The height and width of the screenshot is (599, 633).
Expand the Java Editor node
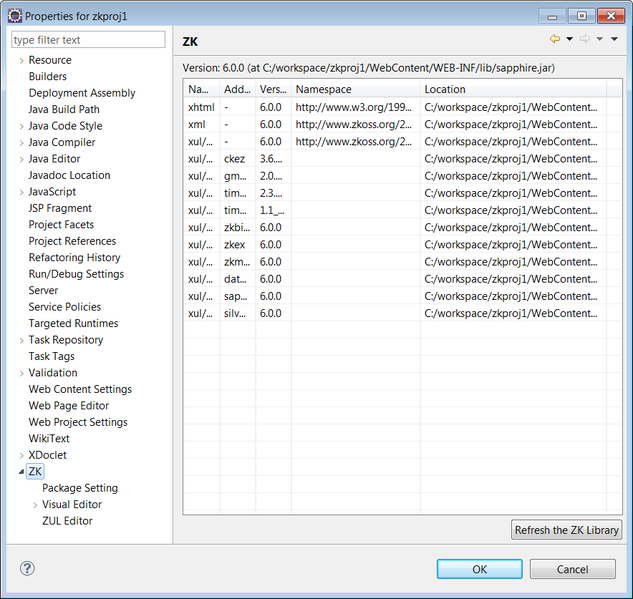[22, 159]
